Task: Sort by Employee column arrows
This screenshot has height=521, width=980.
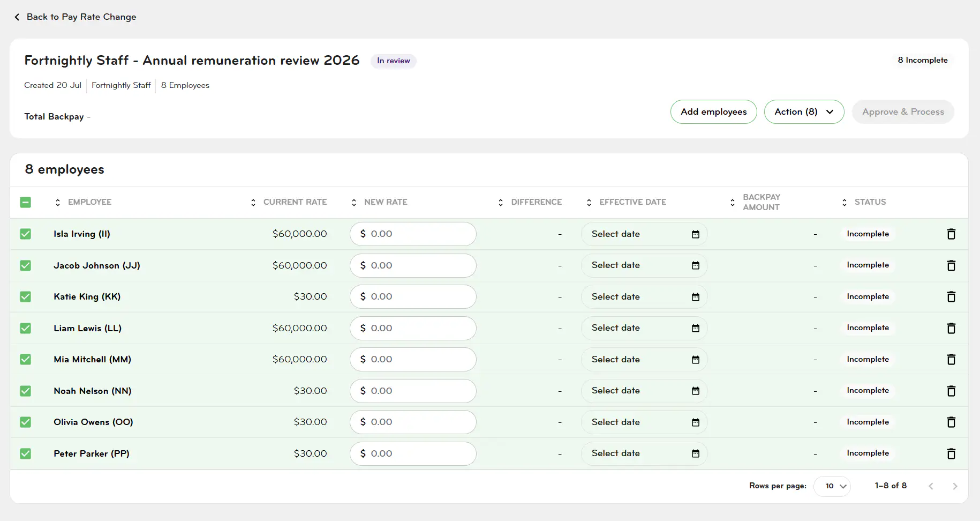Action: 58,202
